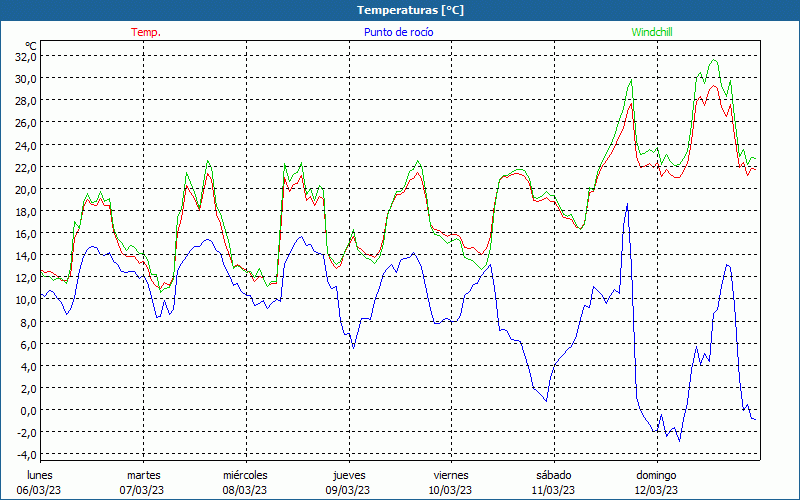Viewport: 800px width, 500px height.
Task: Click the 09/03/23 date label
Action: pos(348,490)
